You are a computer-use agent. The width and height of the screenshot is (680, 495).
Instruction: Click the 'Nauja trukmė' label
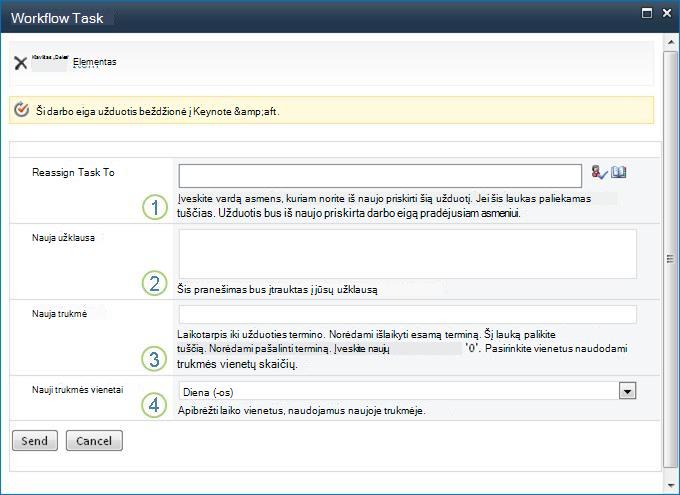[59, 314]
